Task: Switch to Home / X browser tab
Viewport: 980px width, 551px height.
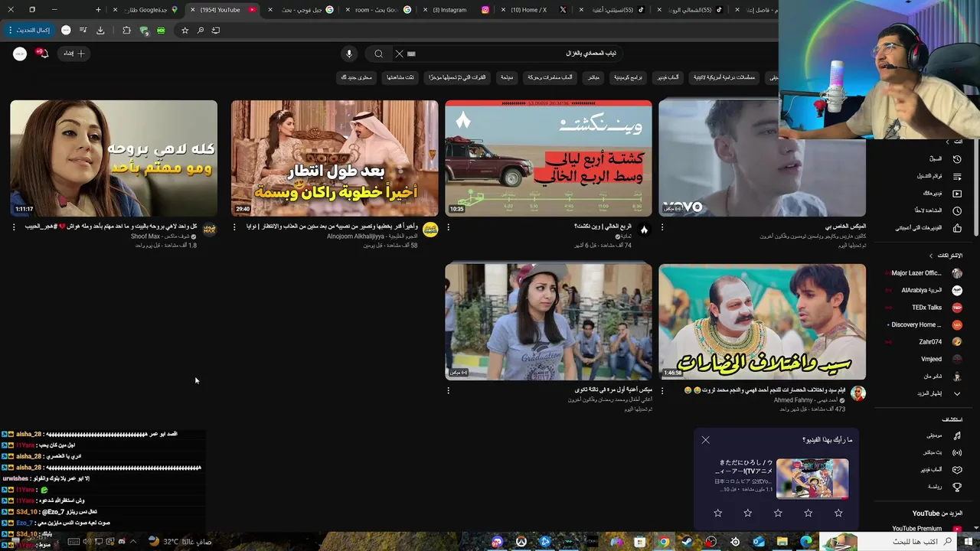Action: tap(536, 10)
